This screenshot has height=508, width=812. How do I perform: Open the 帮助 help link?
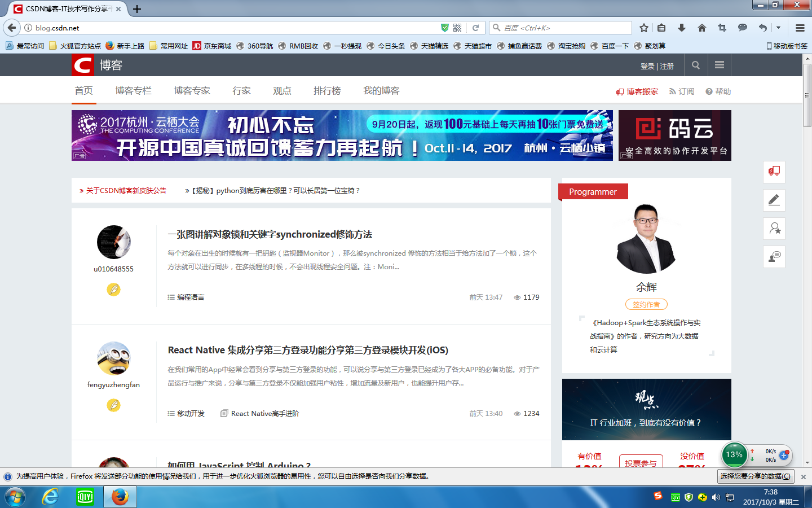[x=718, y=91]
